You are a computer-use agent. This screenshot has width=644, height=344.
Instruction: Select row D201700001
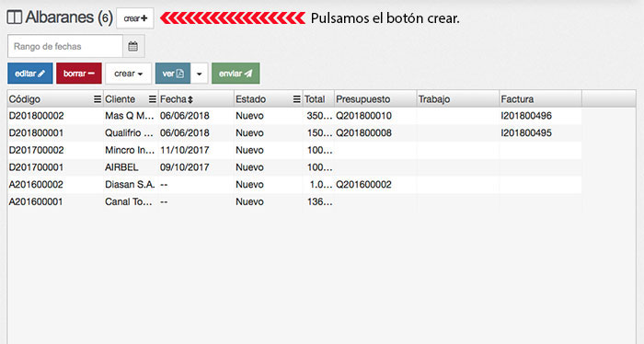click(294, 167)
